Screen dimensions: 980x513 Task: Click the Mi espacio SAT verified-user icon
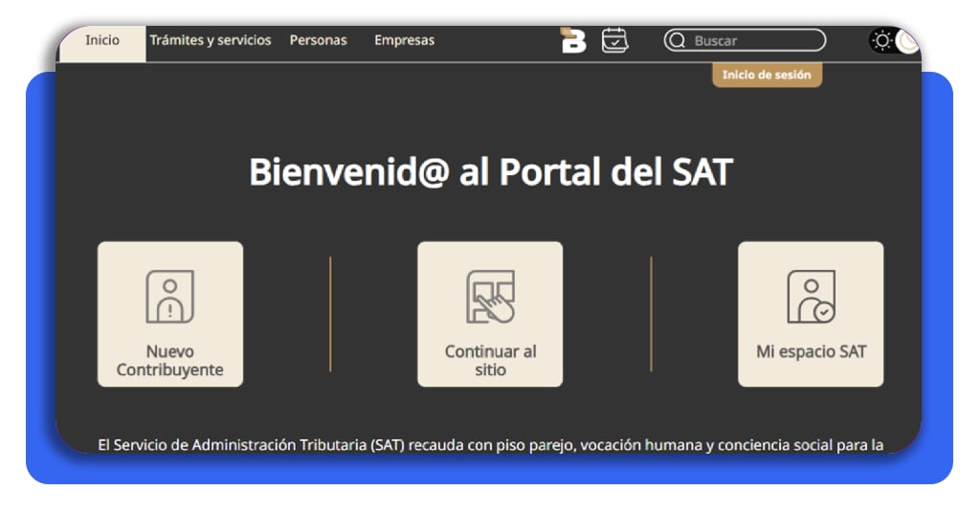(x=811, y=296)
